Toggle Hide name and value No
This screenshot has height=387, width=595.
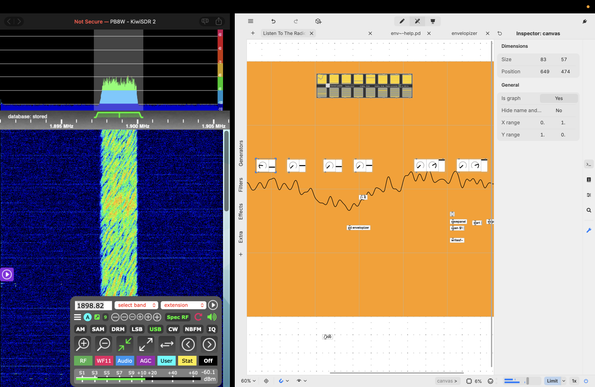(559, 110)
